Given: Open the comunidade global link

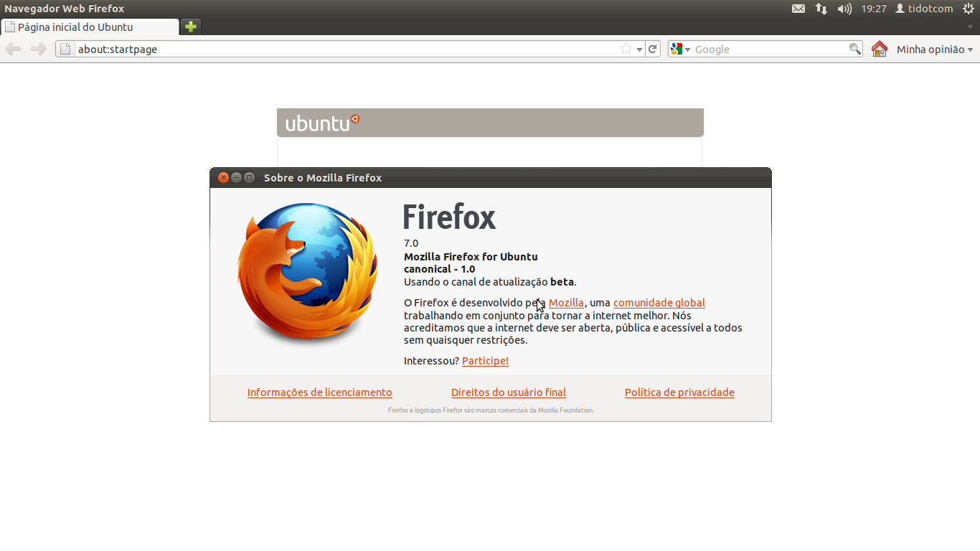Looking at the screenshot, I should coord(659,303).
